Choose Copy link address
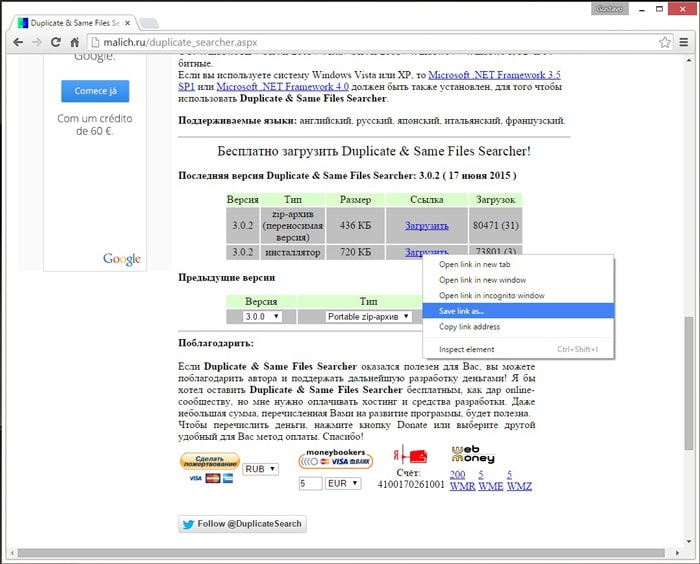Viewport: 700px width, 564px height. (518, 327)
